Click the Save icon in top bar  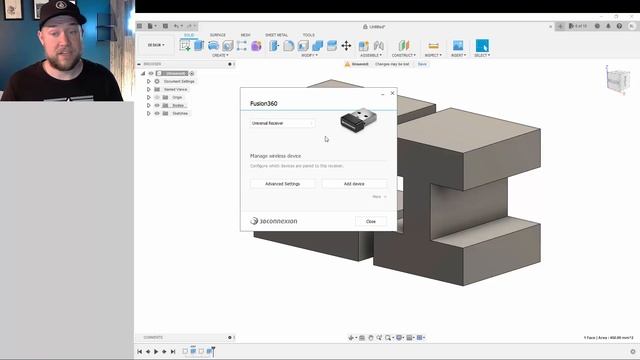tap(165, 26)
